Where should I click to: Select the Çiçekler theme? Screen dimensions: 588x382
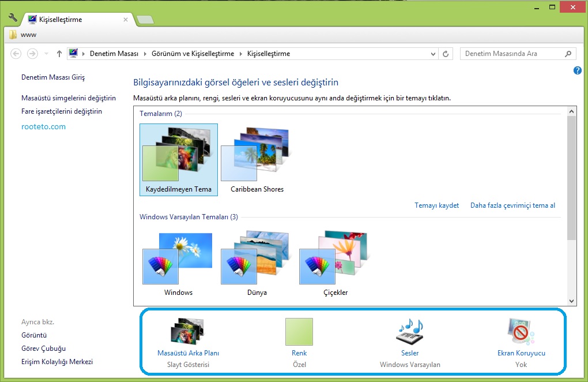336,264
